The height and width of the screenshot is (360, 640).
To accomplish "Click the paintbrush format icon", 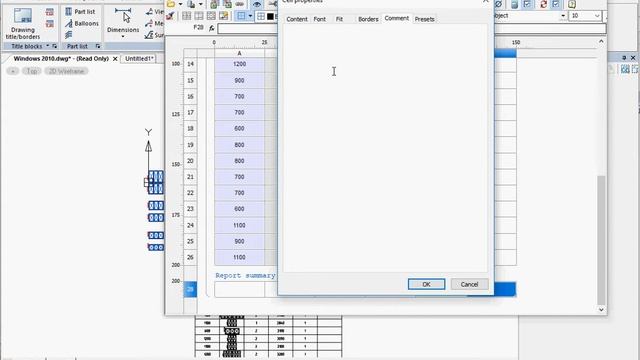I will pyautogui.click(x=171, y=16).
